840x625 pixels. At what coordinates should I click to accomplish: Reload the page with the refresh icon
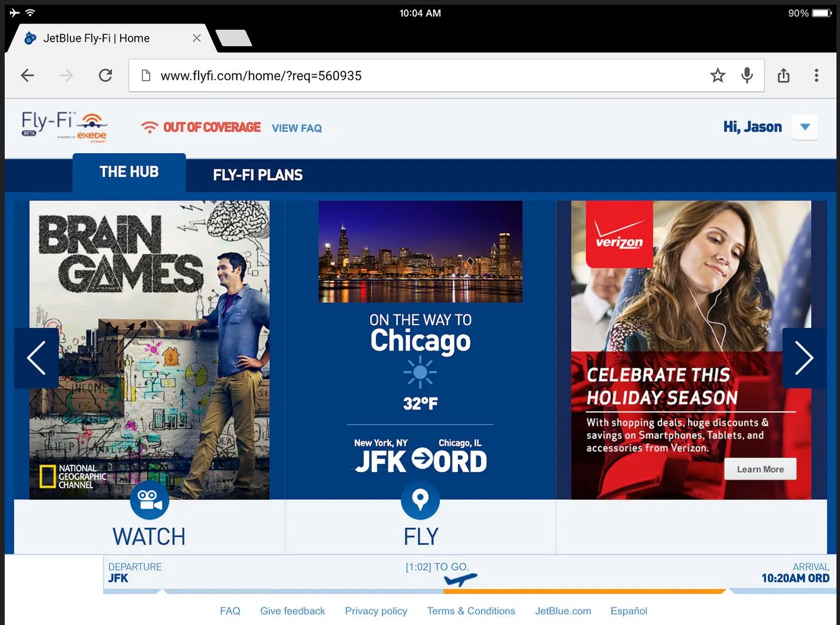click(105, 75)
